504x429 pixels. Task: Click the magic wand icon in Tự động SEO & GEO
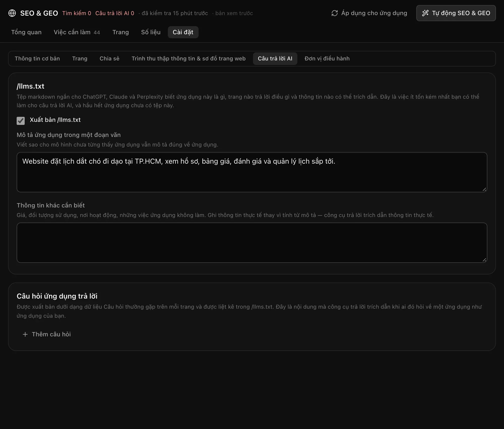pos(425,13)
